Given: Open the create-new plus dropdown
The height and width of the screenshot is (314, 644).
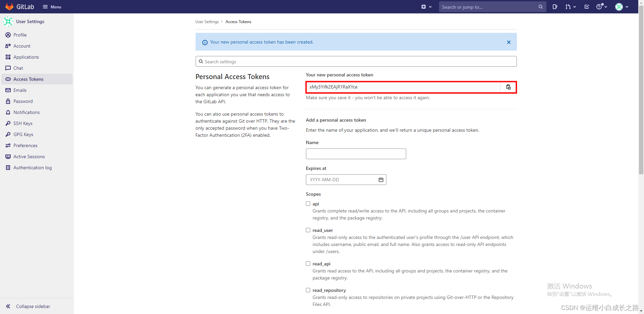Looking at the screenshot, I should 427,7.
